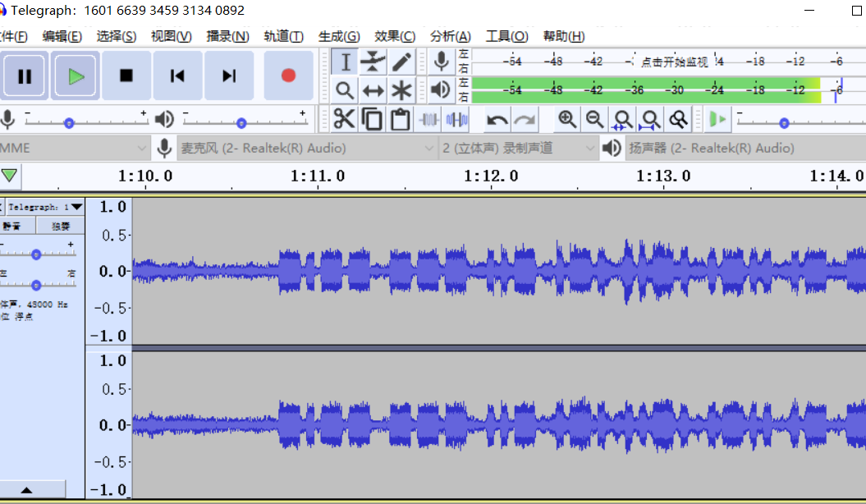This screenshot has height=504, width=866.
Task: Stop playback with the Stop button
Action: point(126,76)
